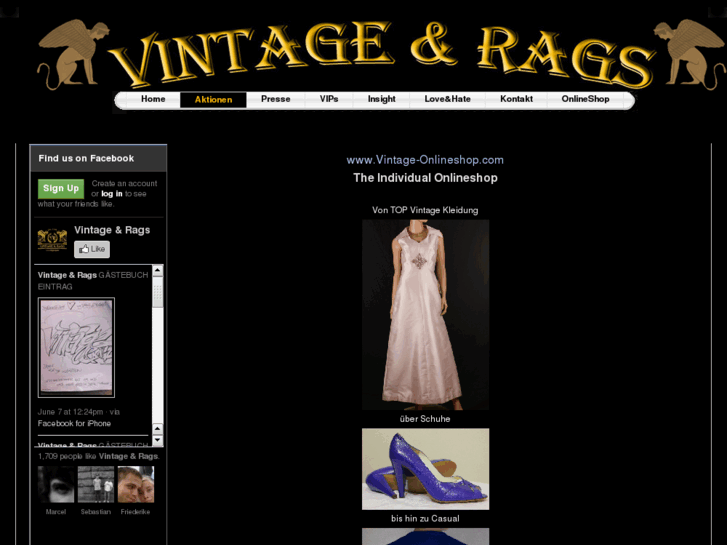Click the Vintage & Rags page logo icon
This screenshot has width=727, height=545.
point(52,240)
